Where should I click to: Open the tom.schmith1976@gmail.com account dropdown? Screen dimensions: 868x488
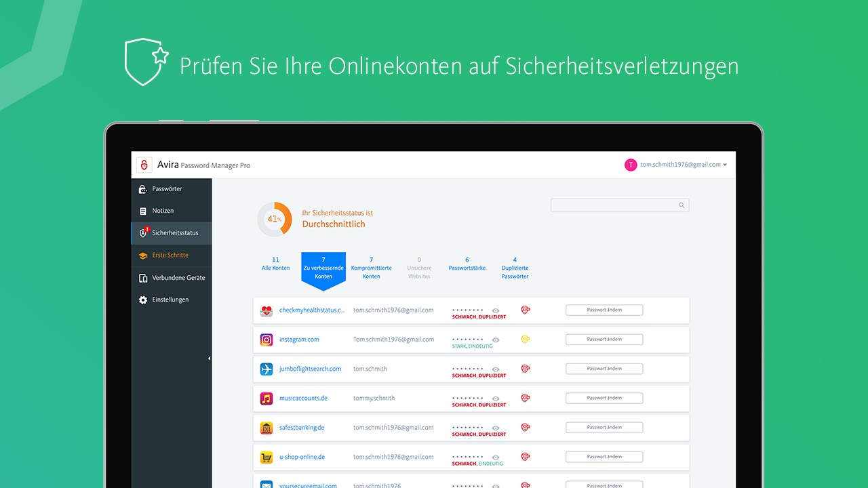point(683,165)
